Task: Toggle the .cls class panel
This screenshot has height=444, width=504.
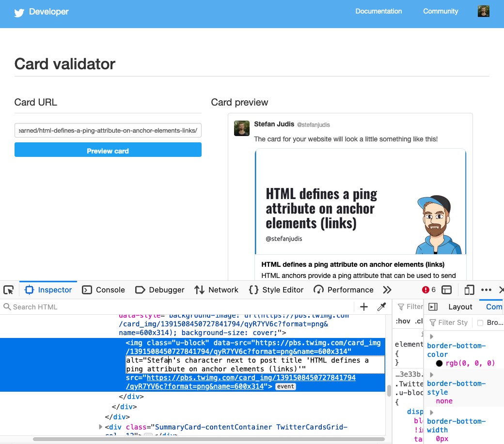Action: [419, 321]
